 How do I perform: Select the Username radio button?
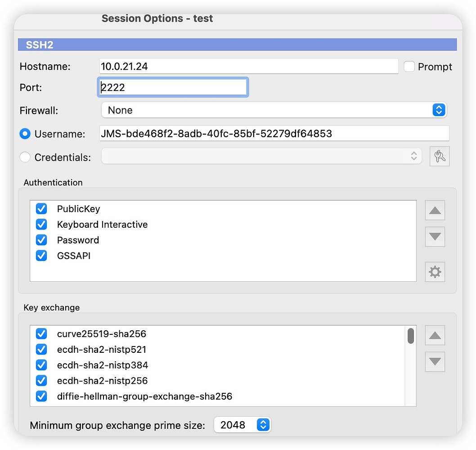(x=25, y=133)
